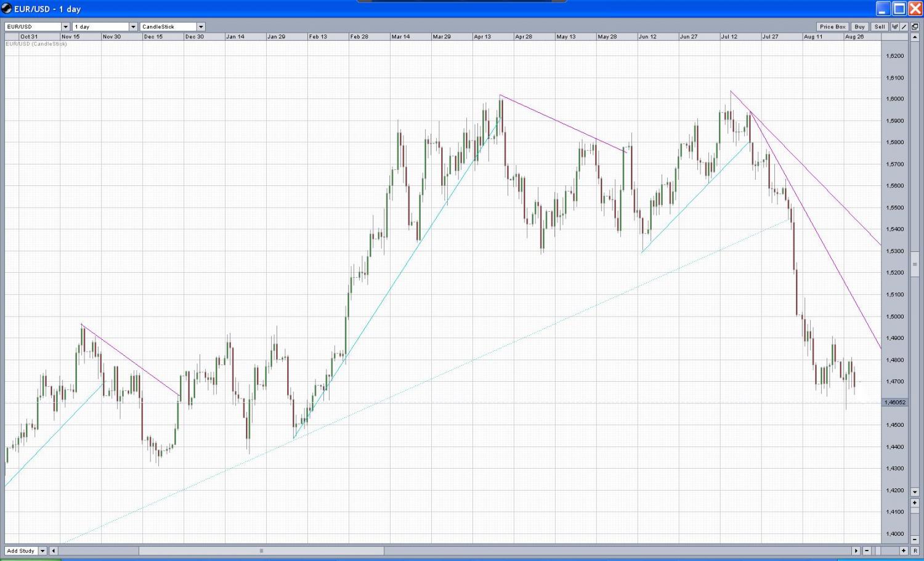Screen dimensions: 924x561
Task: Select the chart bars style icon
Action: click(x=895, y=26)
